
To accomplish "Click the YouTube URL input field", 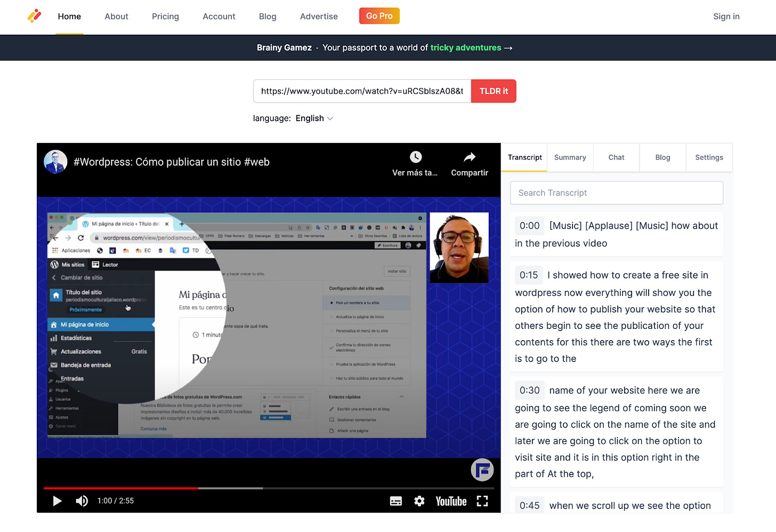I will click(362, 91).
